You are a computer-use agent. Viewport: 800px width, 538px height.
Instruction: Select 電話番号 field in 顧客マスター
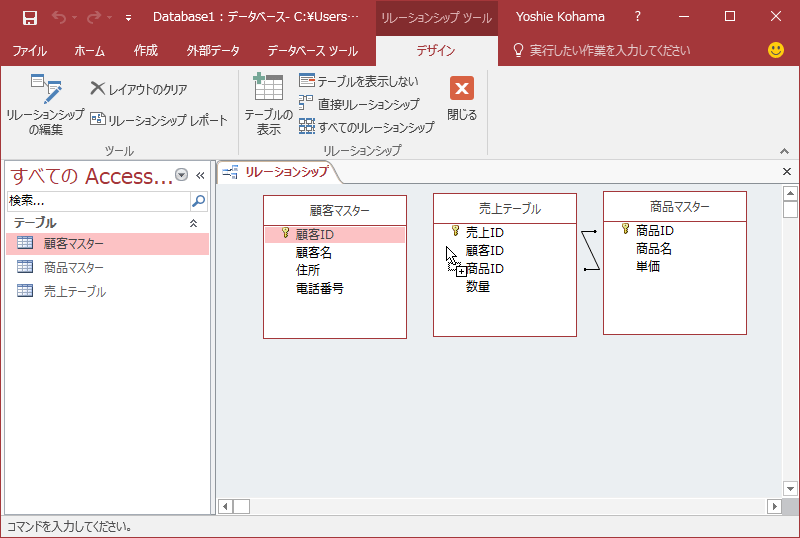[x=320, y=288]
